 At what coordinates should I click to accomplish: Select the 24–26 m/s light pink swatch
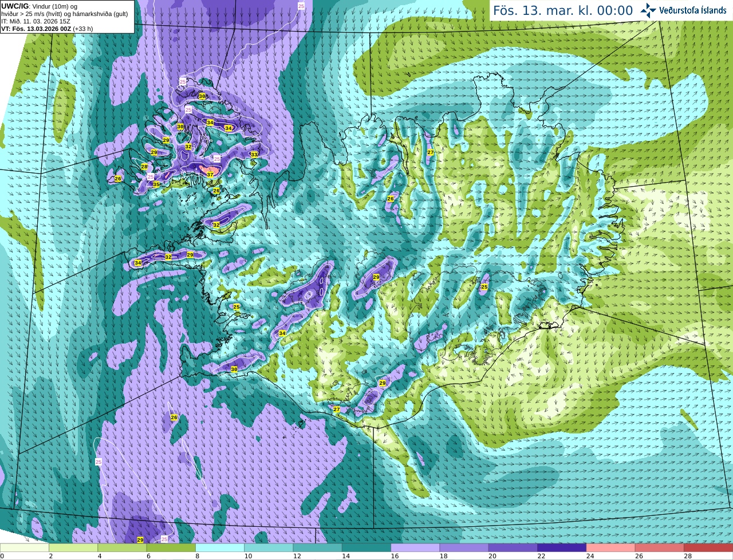(611, 547)
